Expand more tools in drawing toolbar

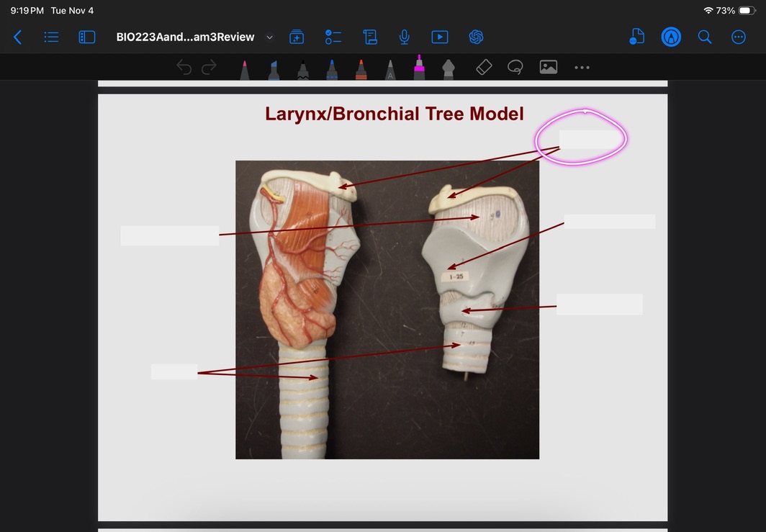[x=582, y=68]
